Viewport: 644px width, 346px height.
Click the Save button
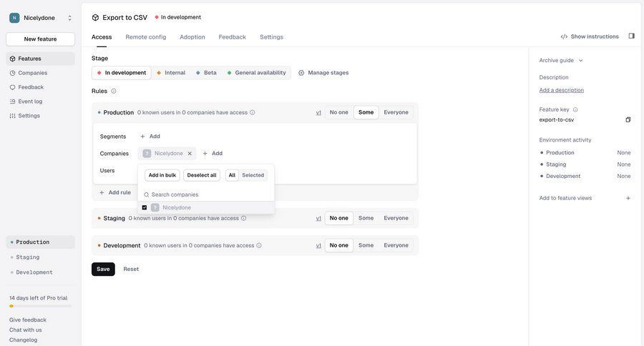(x=103, y=269)
